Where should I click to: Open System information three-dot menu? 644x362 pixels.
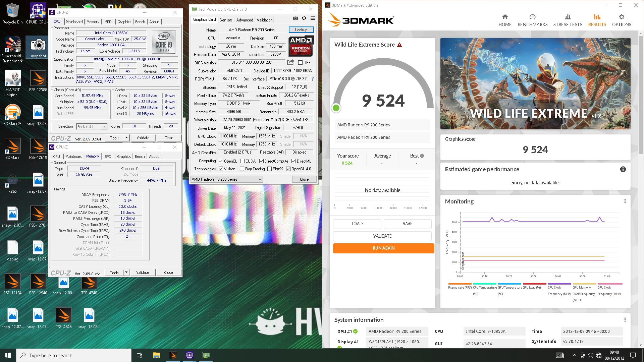[625, 320]
